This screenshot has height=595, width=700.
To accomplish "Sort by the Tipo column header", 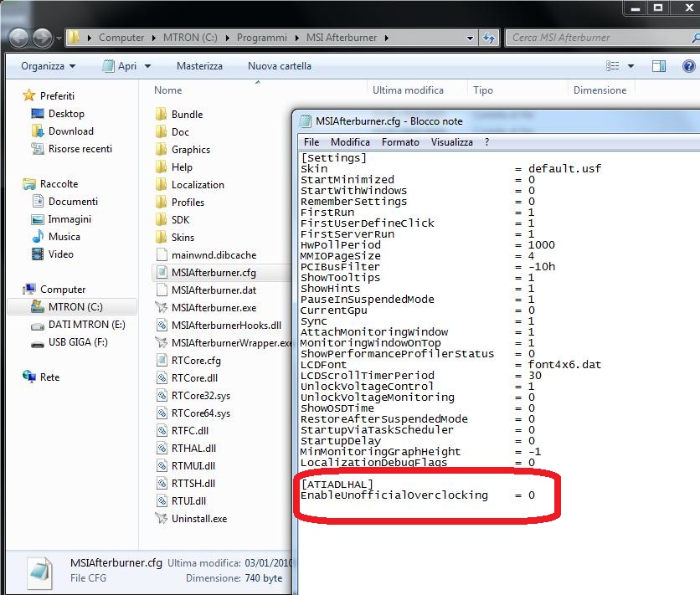I will pyautogui.click(x=483, y=90).
